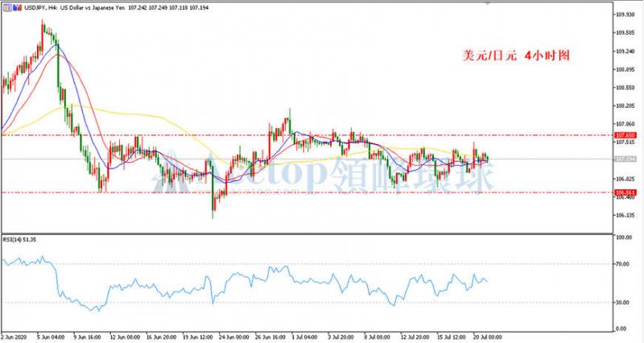
Task: Select the lower red support price tag near 106.480
Action: click(x=625, y=192)
